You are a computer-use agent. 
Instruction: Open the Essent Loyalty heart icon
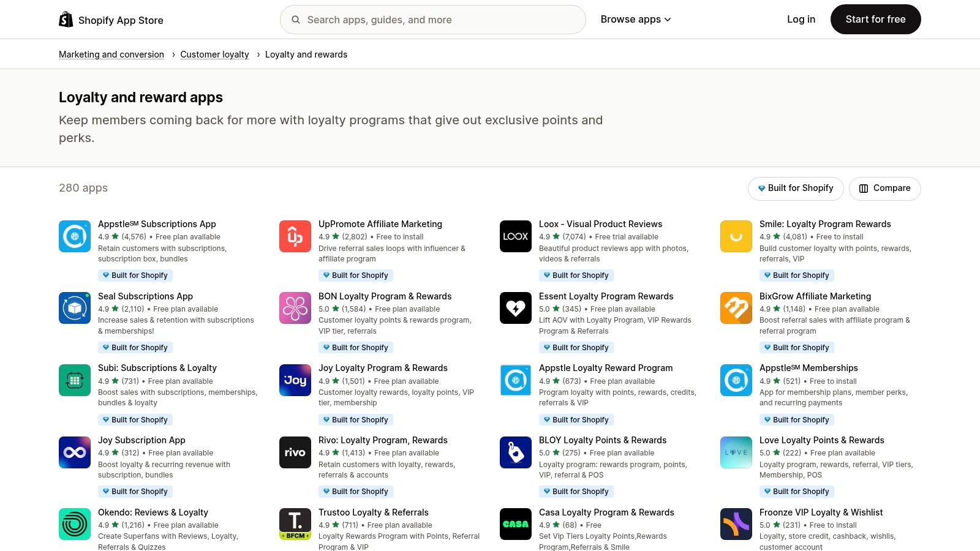pyautogui.click(x=516, y=308)
